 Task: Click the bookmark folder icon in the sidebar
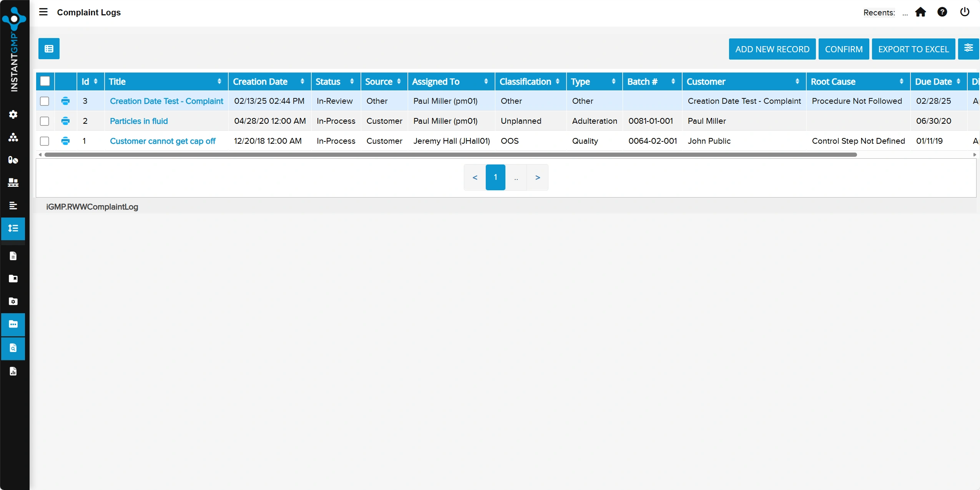14,279
